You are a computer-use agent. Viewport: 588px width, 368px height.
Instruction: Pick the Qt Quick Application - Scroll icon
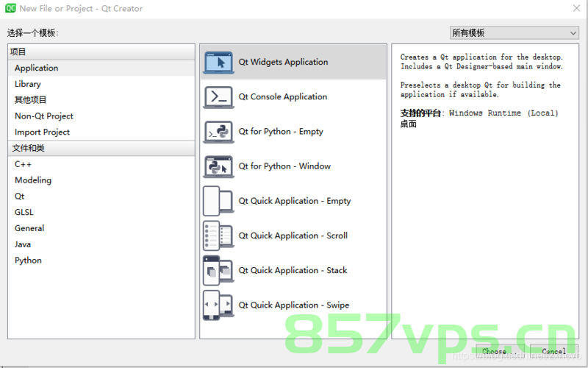tap(218, 236)
